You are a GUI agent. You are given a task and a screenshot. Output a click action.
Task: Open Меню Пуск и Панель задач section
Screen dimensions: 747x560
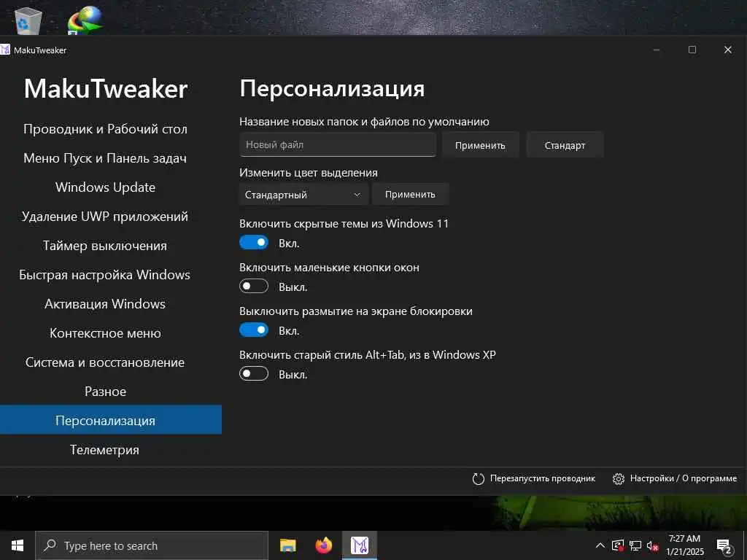pos(105,158)
